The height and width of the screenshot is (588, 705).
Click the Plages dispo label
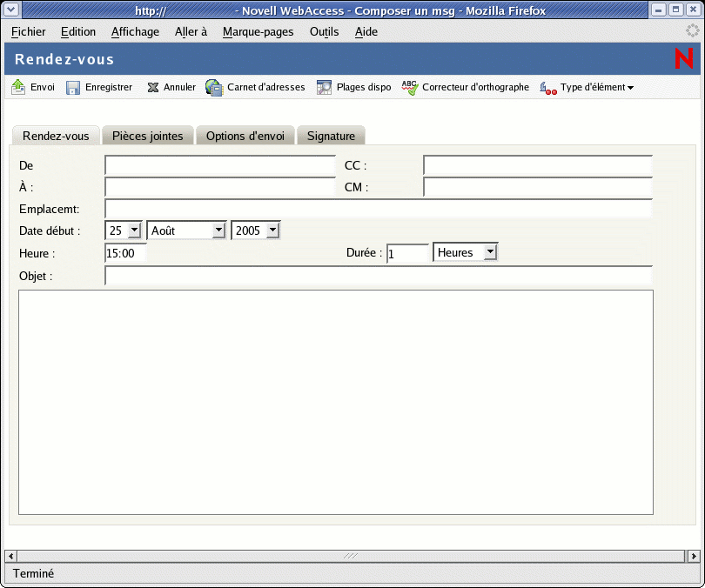click(x=364, y=87)
